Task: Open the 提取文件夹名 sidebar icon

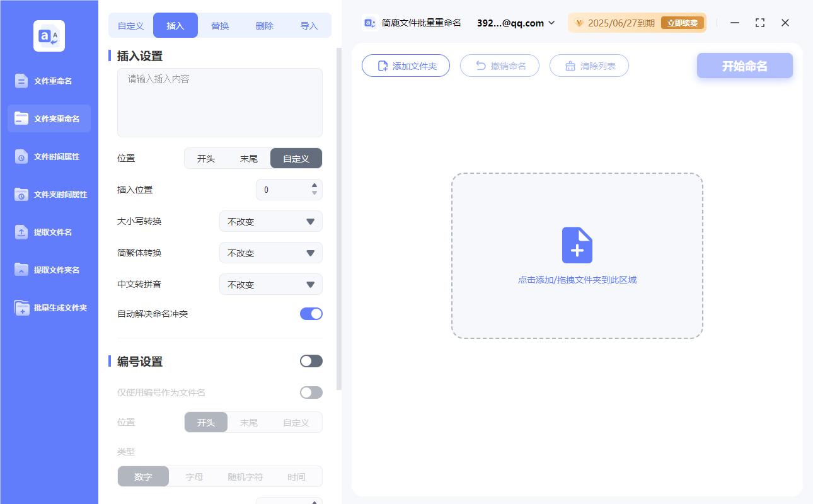Action: click(21, 270)
